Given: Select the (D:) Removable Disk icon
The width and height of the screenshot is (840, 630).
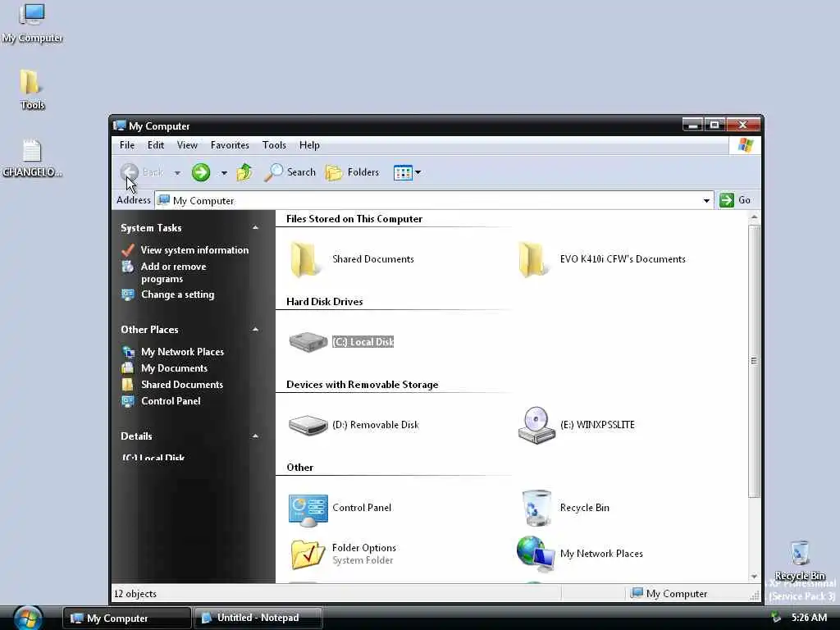Looking at the screenshot, I should pyautogui.click(x=308, y=425).
